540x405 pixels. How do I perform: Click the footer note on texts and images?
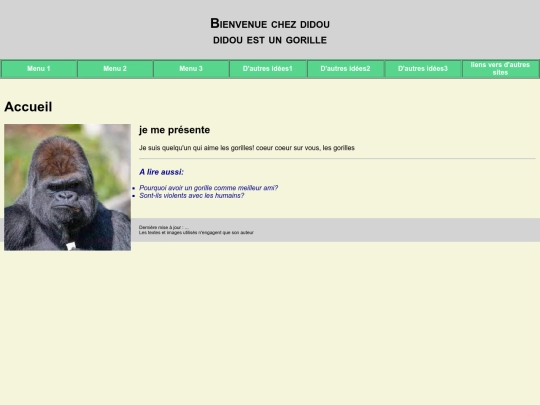click(x=196, y=232)
